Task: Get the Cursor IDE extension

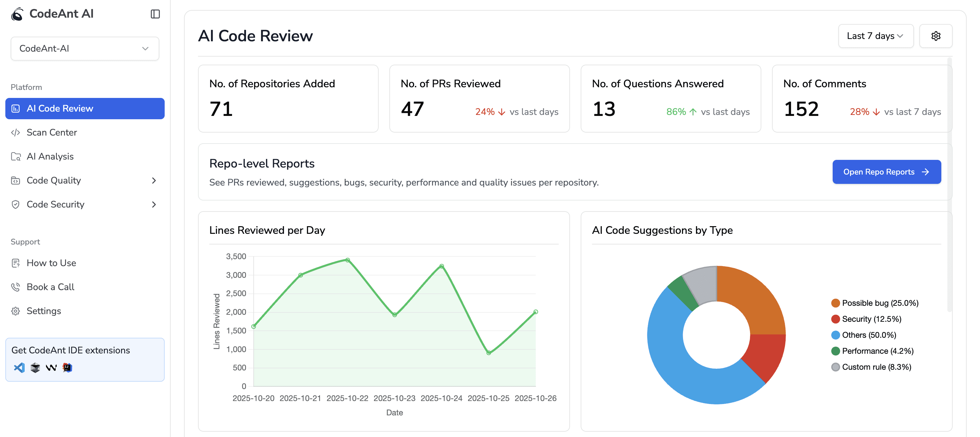Action: click(35, 367)
